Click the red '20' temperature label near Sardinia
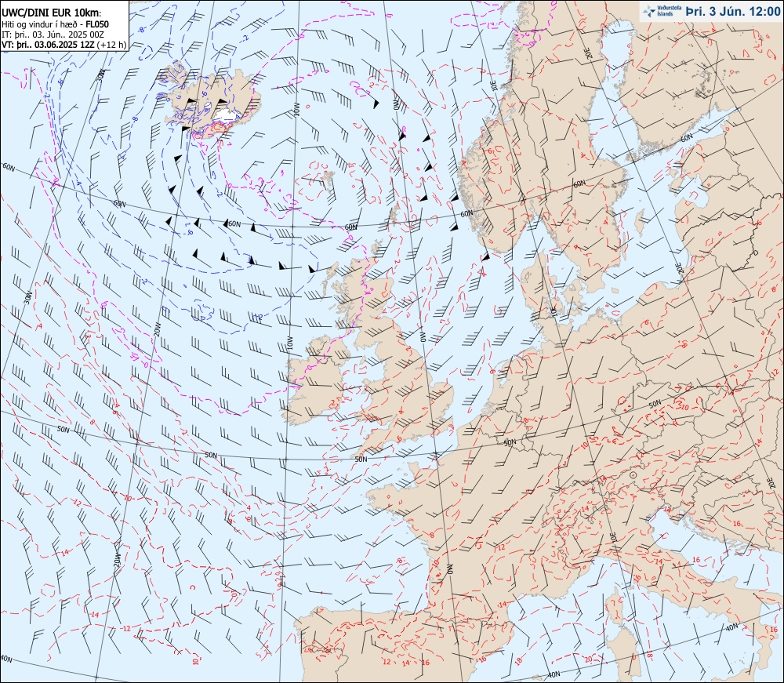Viewport: 784px width, 683px height. click(x=589, y=659)
